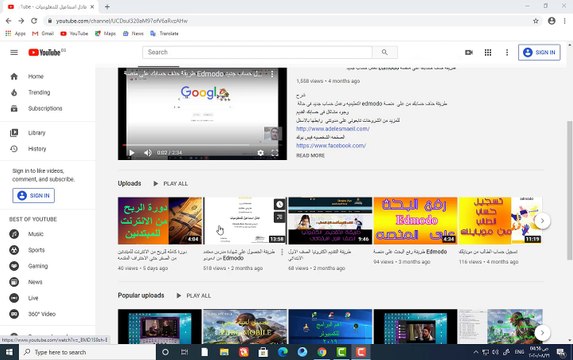Open the yellow Edmodo 4:24 video thumbnail
This screenshot has width=573, height=360.
point(415,221)
